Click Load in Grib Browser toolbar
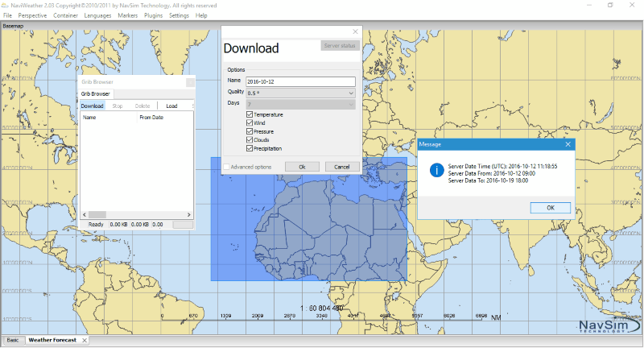 (171, 106)
